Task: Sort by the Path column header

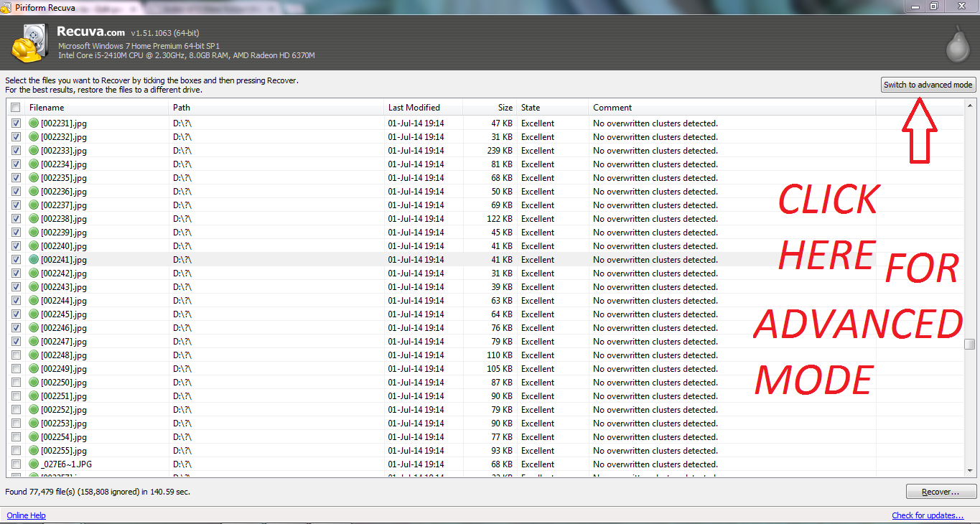Action: coord(277,108)
